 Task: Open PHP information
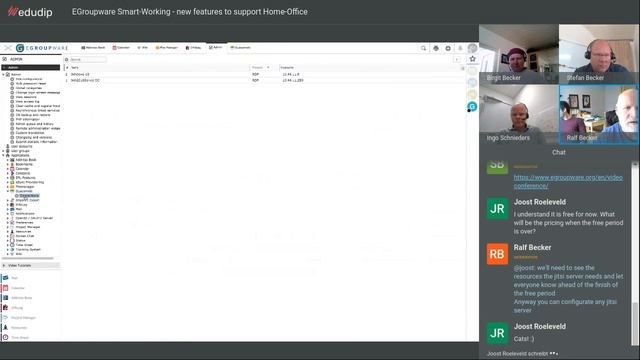click(27, 120)
